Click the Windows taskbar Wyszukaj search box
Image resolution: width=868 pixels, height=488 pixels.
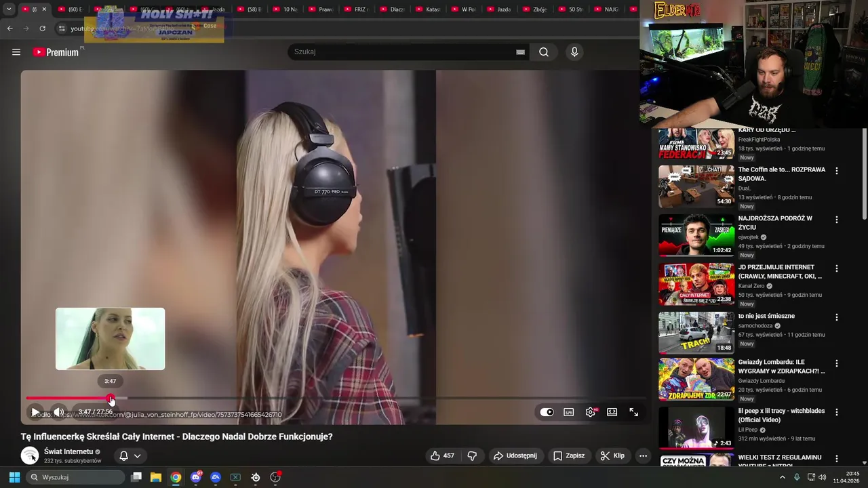(x=75, y=477)
